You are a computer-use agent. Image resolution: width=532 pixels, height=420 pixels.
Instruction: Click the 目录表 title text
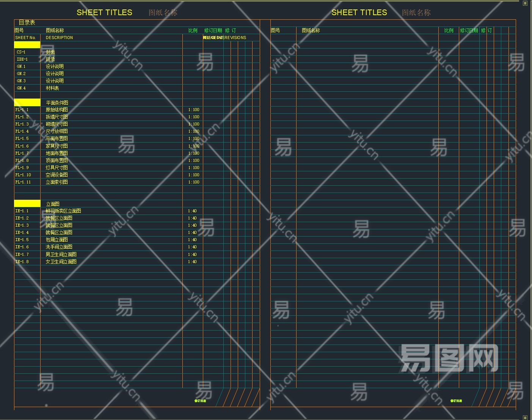click(x=27, y=23)
